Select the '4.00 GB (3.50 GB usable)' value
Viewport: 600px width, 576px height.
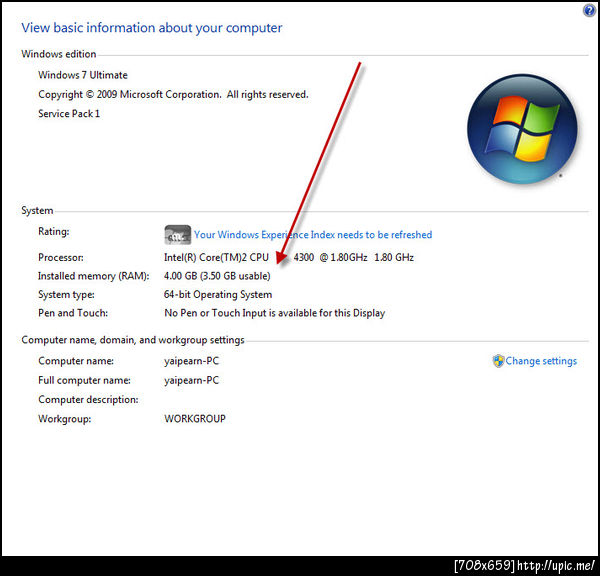pyautogui.click(x=217, y=276)
